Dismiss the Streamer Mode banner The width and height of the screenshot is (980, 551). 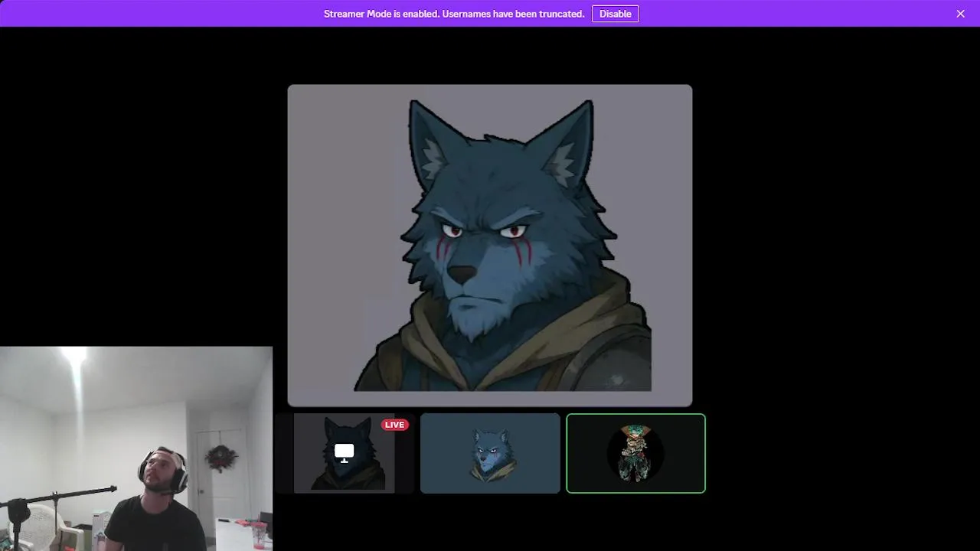(960, 14)
